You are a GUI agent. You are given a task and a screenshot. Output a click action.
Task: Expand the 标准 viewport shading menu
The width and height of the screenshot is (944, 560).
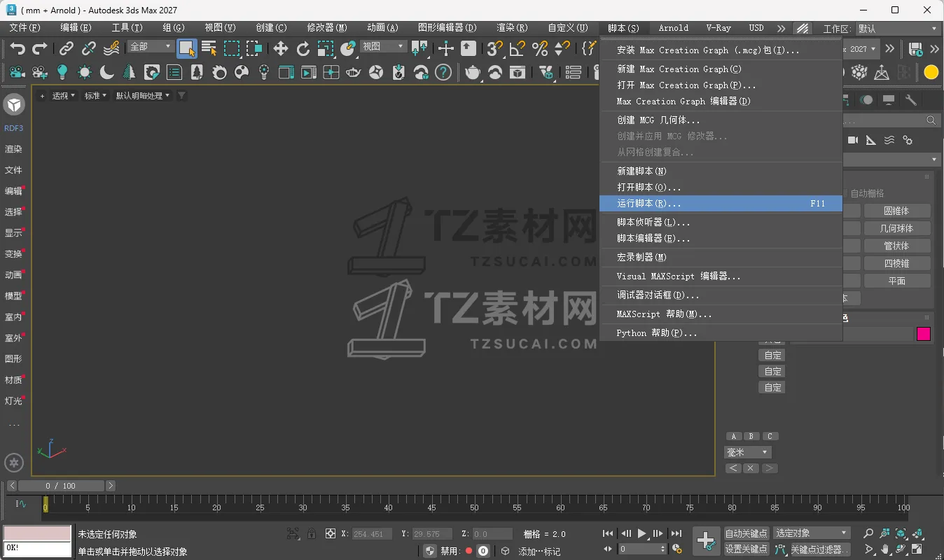tap(96, 96)
